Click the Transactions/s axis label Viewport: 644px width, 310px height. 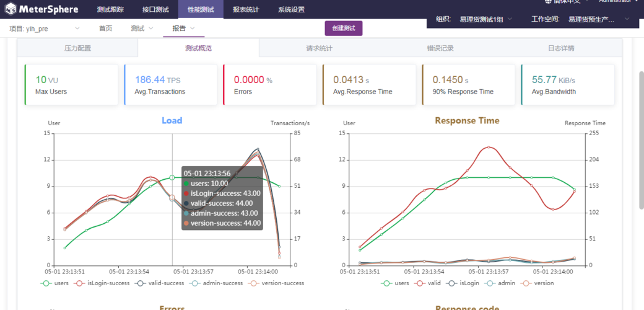pyautogui.click(x=290, y=123)
